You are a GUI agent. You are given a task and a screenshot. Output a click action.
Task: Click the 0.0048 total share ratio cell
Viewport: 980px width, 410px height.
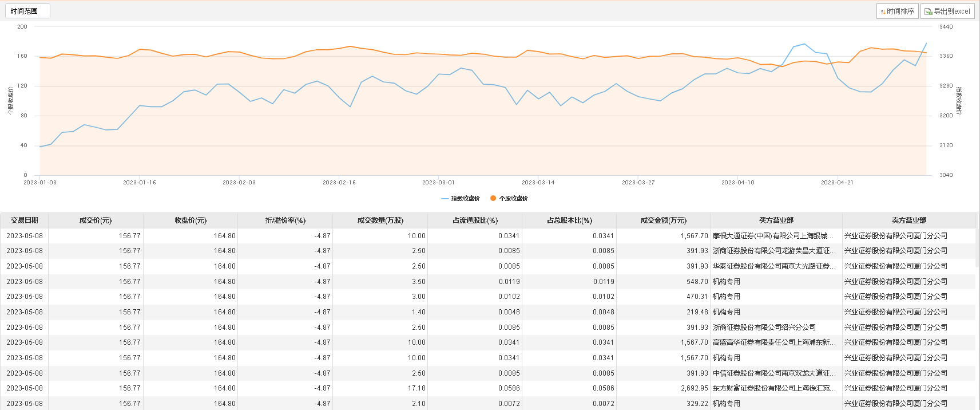point(569,312)
